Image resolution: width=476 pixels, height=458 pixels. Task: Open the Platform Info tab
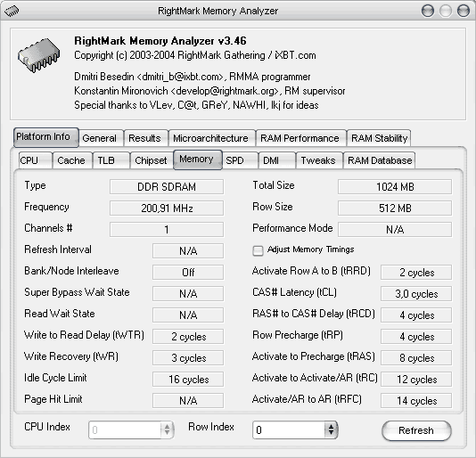45,137
